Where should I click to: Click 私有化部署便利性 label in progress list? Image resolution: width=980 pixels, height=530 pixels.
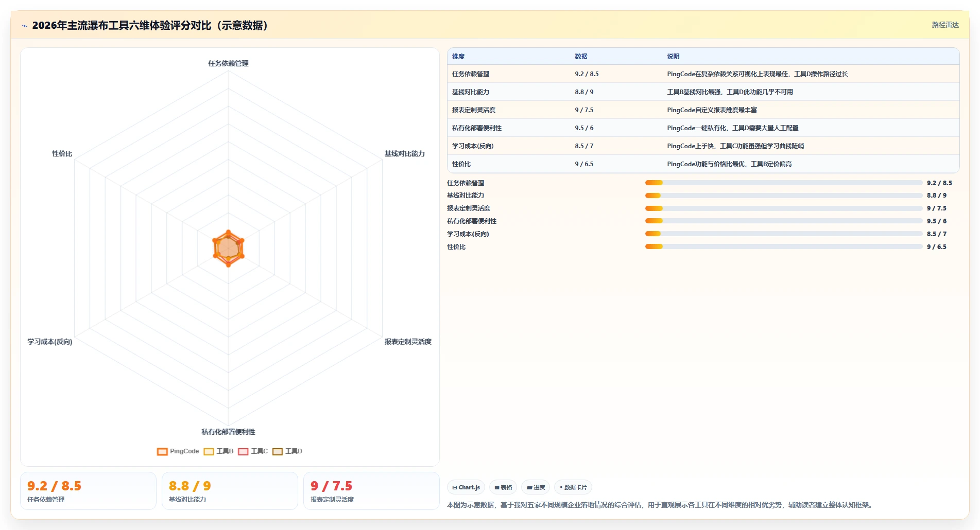coord(472,221)
